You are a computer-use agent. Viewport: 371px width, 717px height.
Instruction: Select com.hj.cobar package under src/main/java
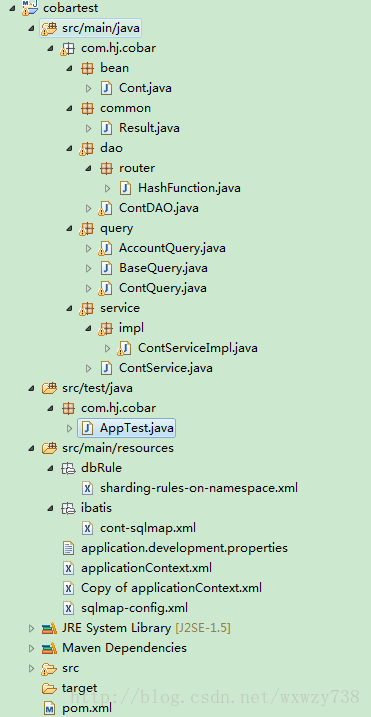tap(118, 48)
